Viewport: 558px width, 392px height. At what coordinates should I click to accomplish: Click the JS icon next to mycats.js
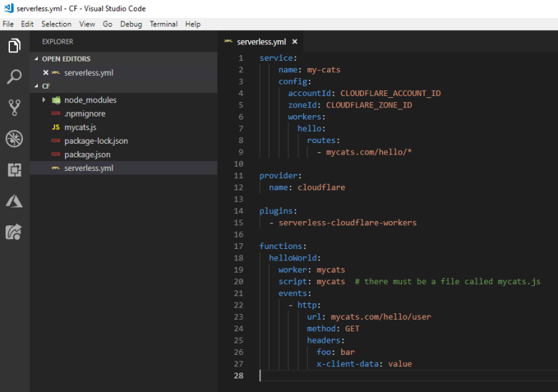pos(56,127)
